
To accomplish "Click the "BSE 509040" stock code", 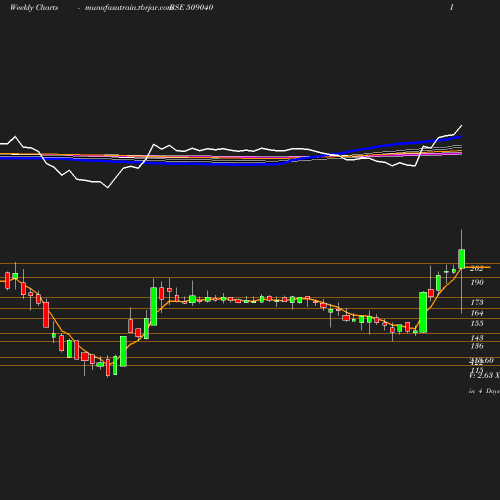I will tap(192, 7).
